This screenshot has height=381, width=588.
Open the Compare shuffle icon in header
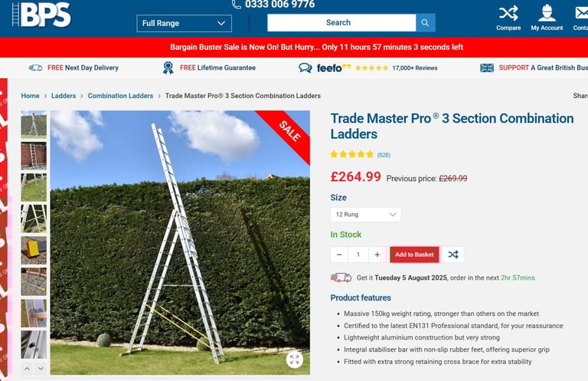click(508, 13)
